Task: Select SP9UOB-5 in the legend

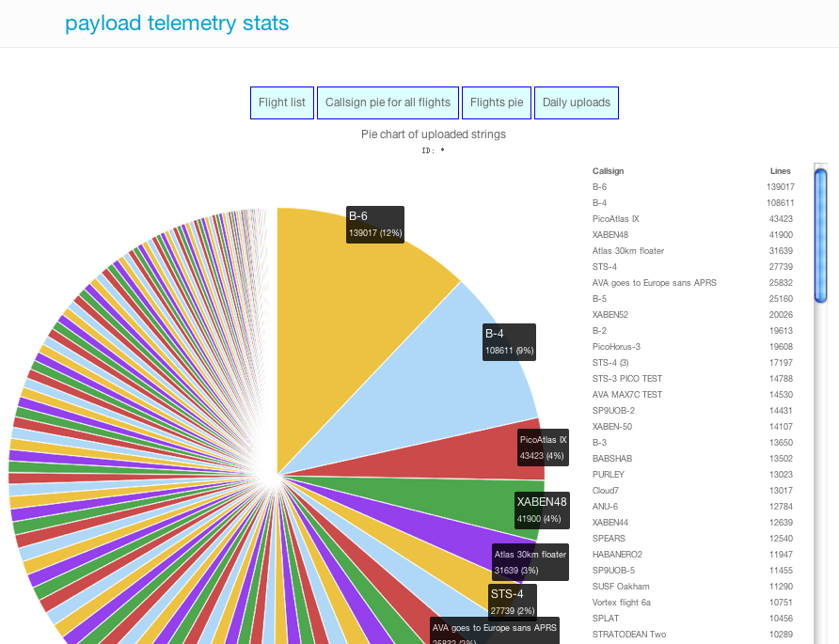Action: (x=693, y=571)
